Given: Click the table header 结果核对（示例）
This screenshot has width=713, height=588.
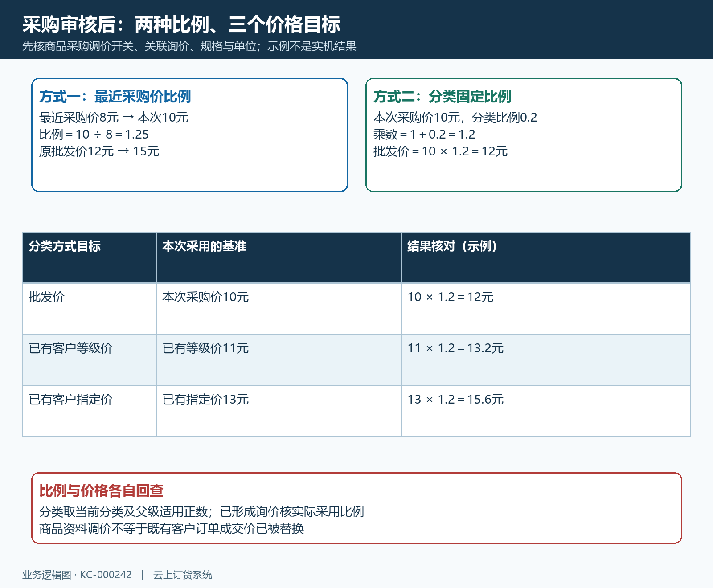Looking at the screenshot, I should pyautogui.click(x=546, y=257).
